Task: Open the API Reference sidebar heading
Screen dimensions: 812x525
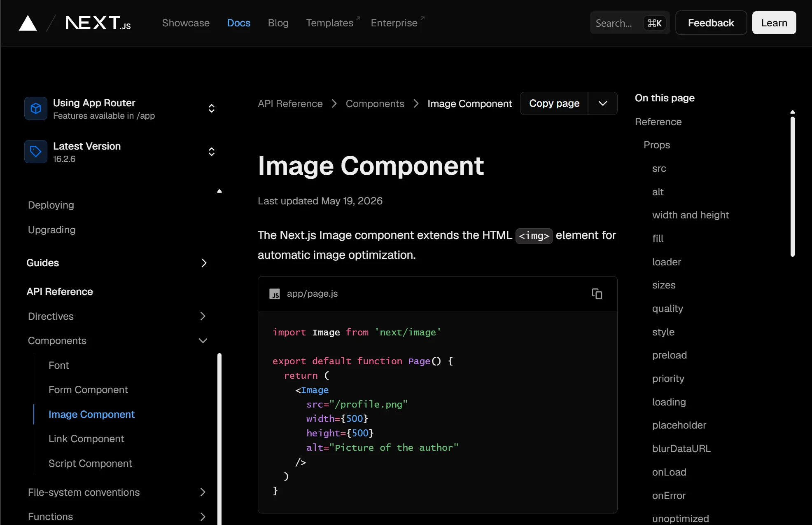Action: [x=60, y=292]
